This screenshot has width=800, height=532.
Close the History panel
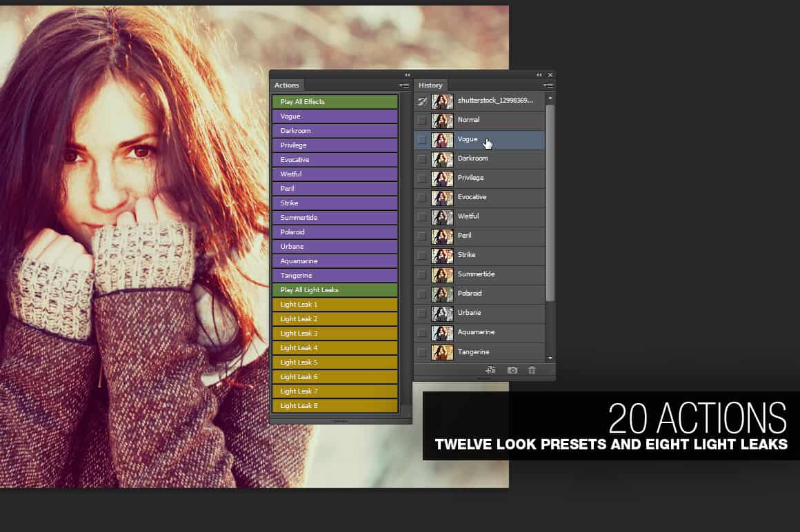click(x=550, y=75)
